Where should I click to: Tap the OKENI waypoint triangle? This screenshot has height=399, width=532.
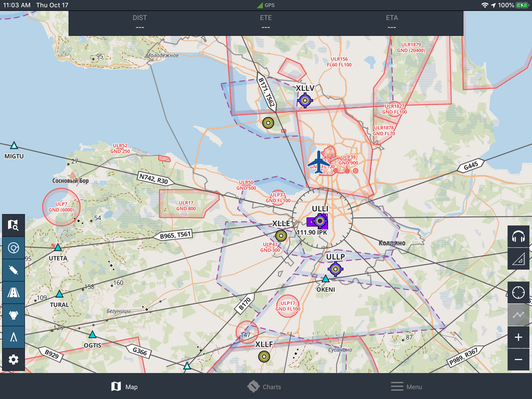(x=325, y=279)
